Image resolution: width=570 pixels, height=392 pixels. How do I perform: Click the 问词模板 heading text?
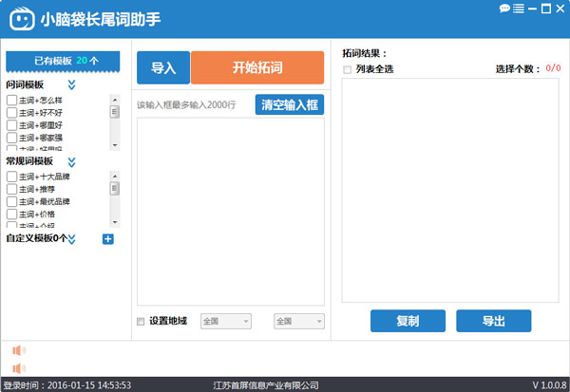[x=25, y=85]
